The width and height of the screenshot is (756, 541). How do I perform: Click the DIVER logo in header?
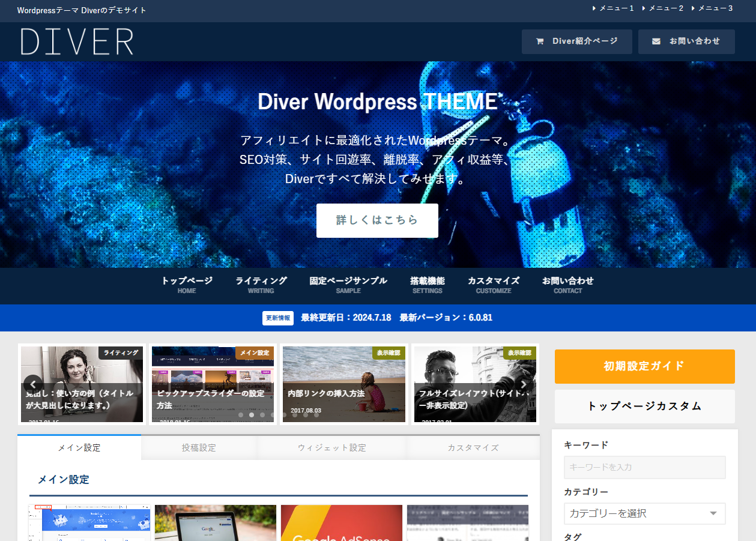pos(77,41)
